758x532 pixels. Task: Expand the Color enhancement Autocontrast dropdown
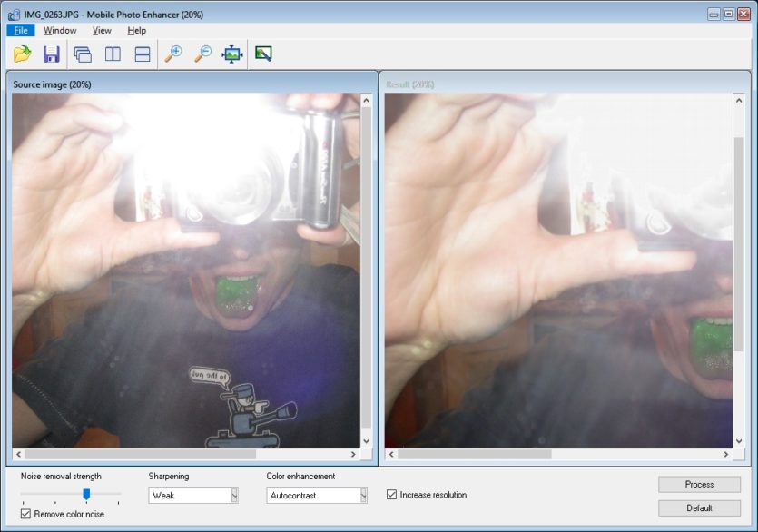pyautogui.click(x=363, y=496)
